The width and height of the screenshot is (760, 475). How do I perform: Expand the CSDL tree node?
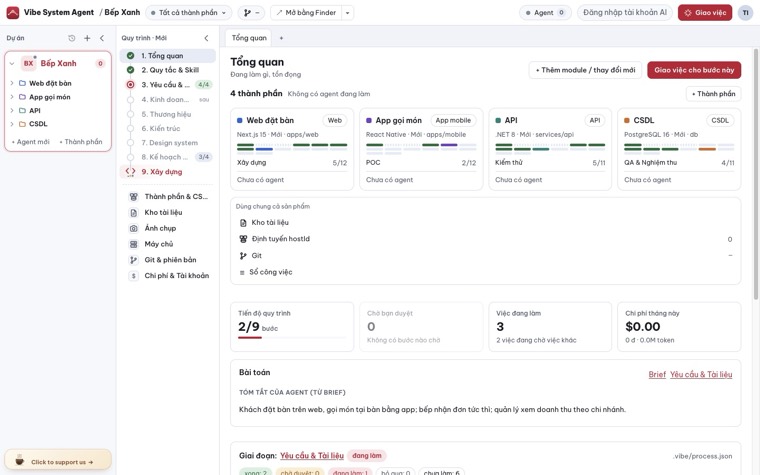coord(12,124)
